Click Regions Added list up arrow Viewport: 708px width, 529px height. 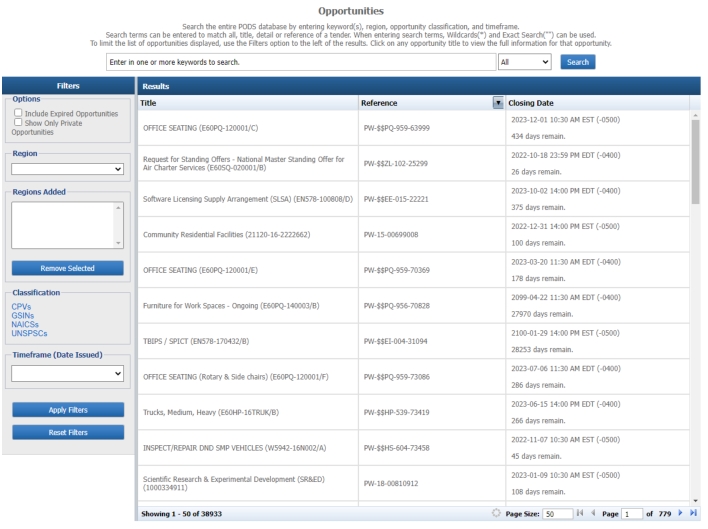[118, 208]
